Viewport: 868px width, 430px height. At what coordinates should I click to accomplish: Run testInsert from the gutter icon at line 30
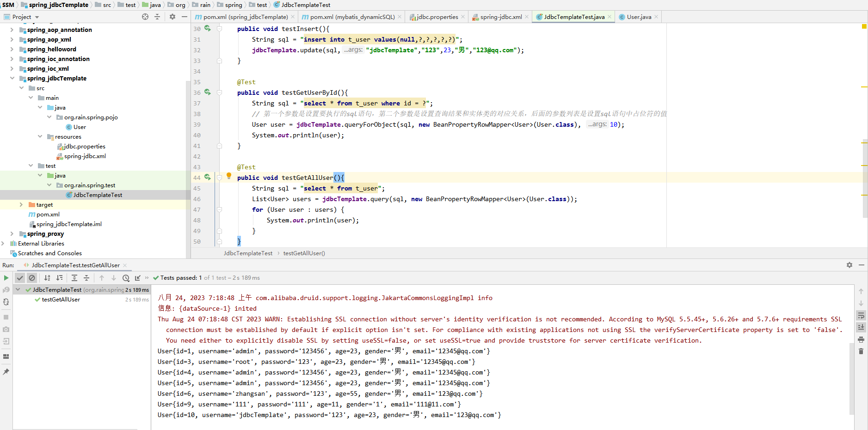(208, 29)
